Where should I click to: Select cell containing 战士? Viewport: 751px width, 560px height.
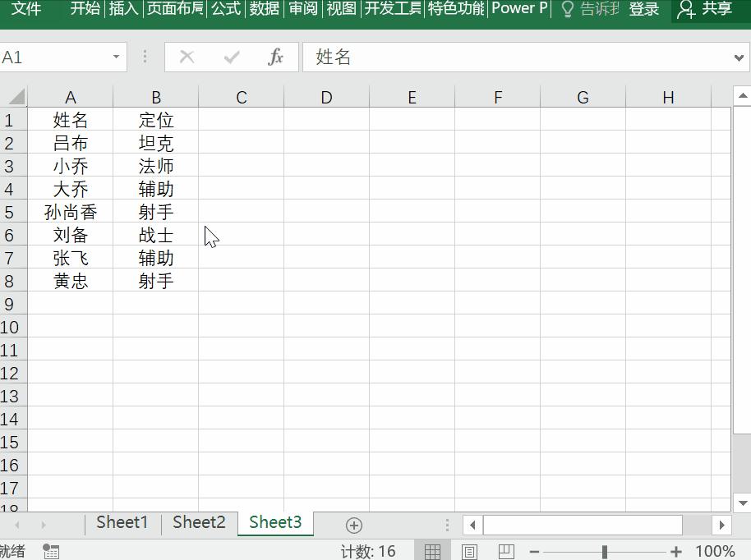tap(155, 235)
